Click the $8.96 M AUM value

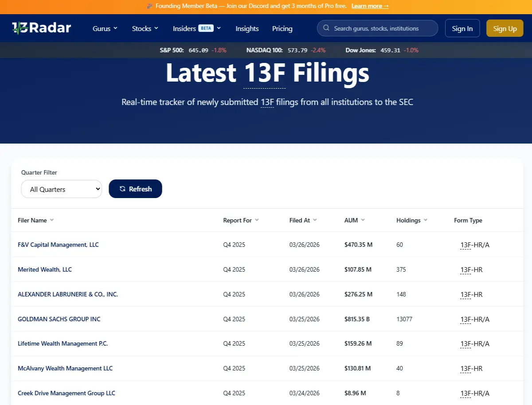(355, 393)
